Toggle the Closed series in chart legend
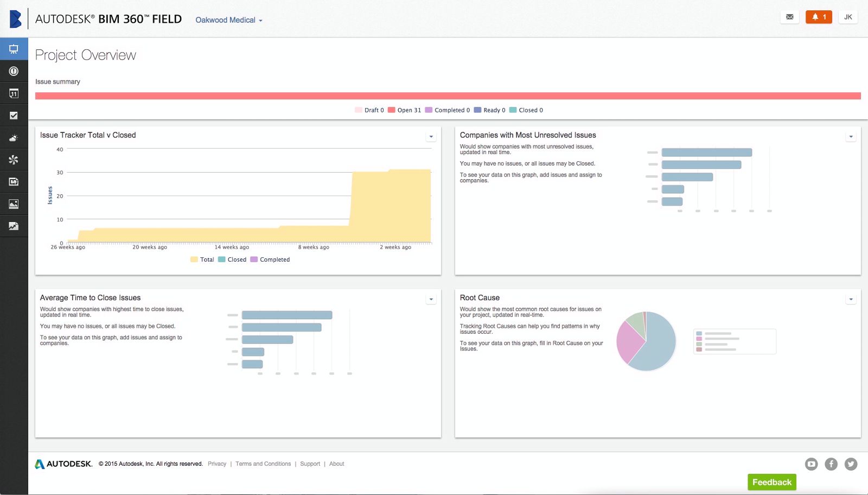Screen dimensions: 868x495 click(x=232, y=259)
